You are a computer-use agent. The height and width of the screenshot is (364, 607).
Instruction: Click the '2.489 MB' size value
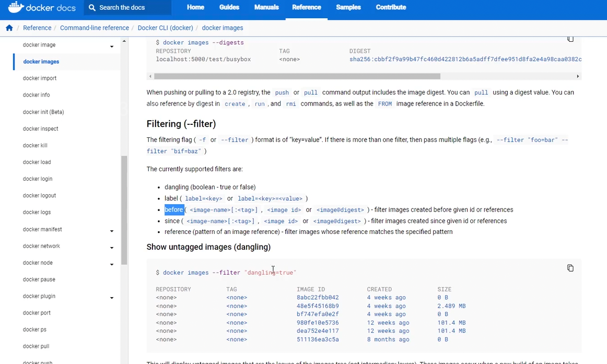[x=452, y=306]
